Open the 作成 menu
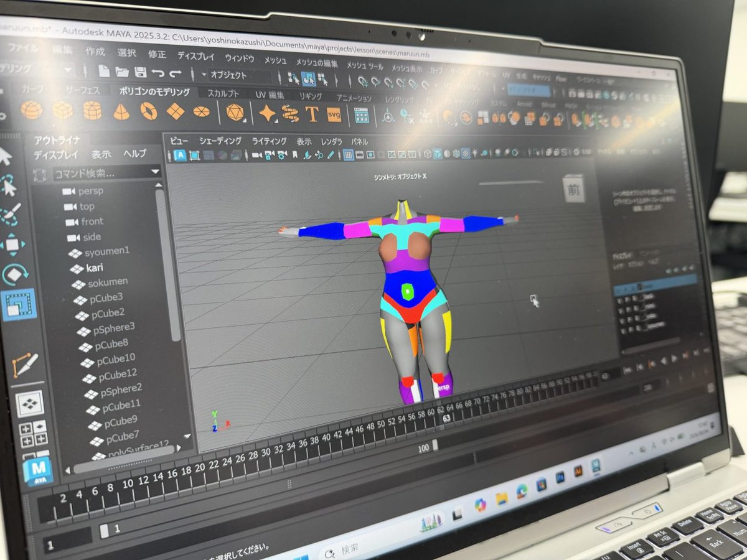Image resolution: width=747 pixels, height=560 pixels. (x=95, y=52)
